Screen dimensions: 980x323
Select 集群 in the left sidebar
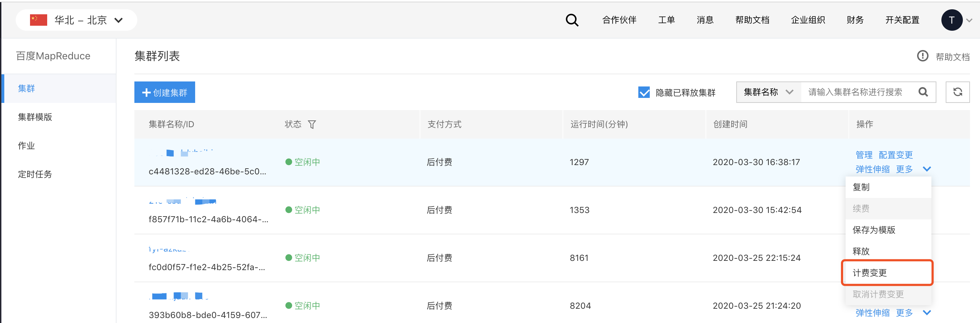(x=59, y=88)
